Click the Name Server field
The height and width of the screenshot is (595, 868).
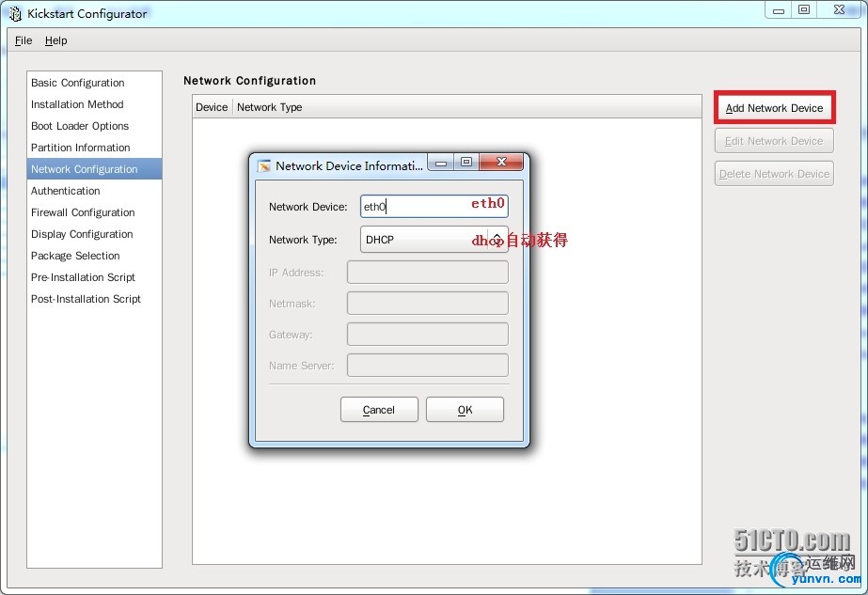coord(427,366)
